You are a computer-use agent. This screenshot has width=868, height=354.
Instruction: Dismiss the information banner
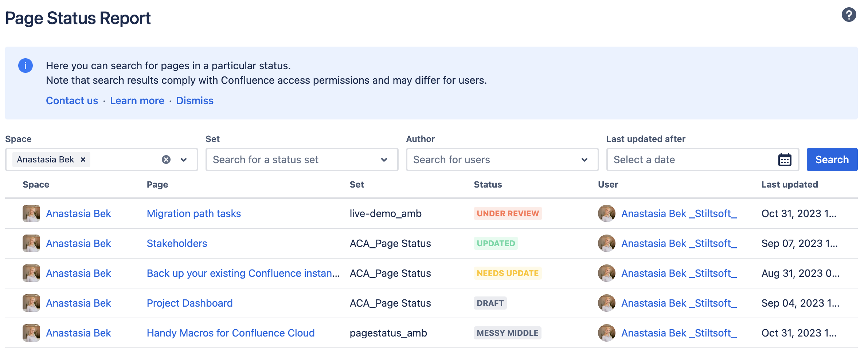pos(195,101)
